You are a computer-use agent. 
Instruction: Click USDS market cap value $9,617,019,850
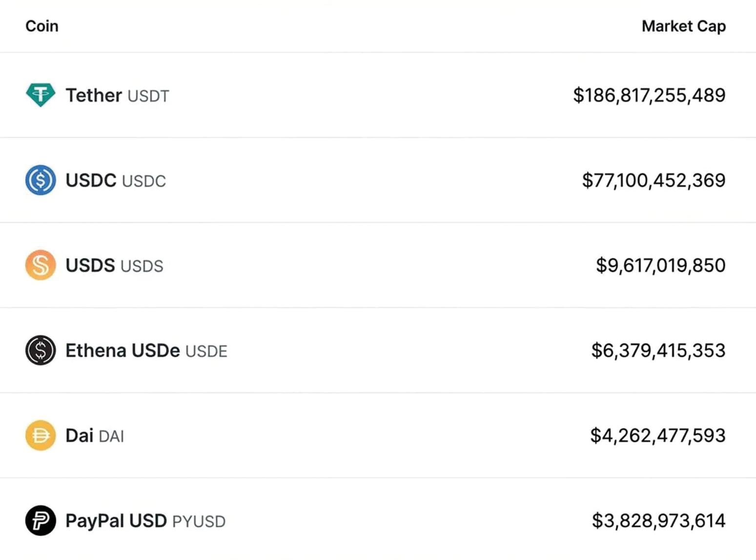660,265
